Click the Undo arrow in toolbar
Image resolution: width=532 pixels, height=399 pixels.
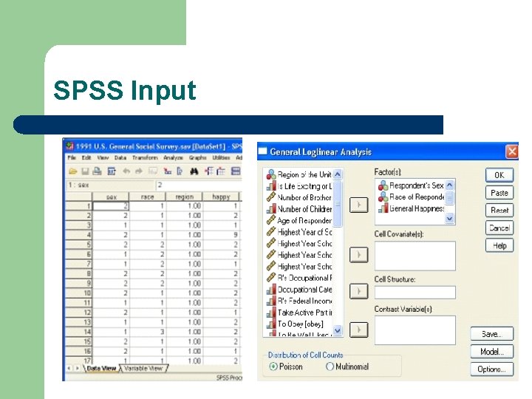click(126, 171)
